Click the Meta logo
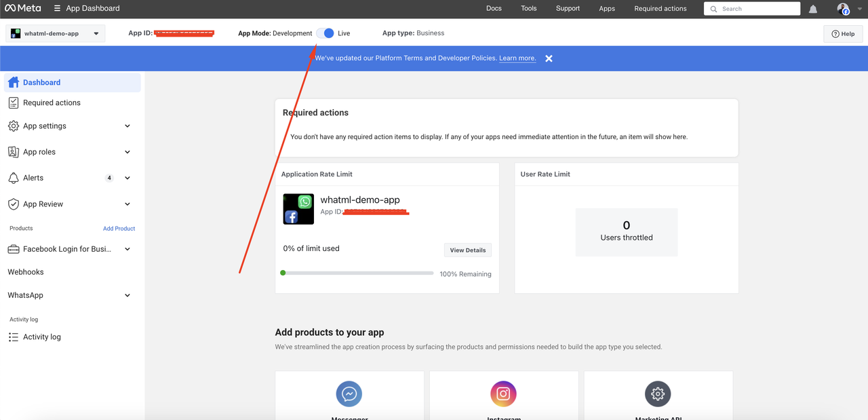Screen dimensions: 868x420 [x=22, y=8]
